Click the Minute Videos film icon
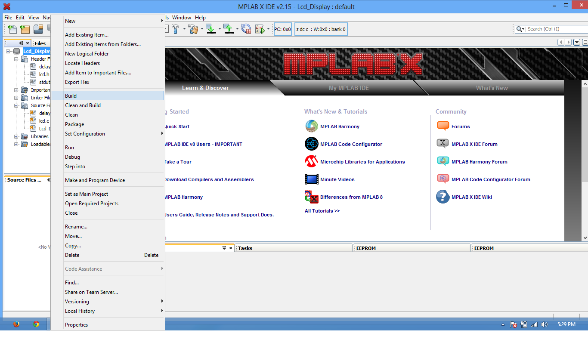Viewport: 588px width, 364px height. tap(312, 179)
